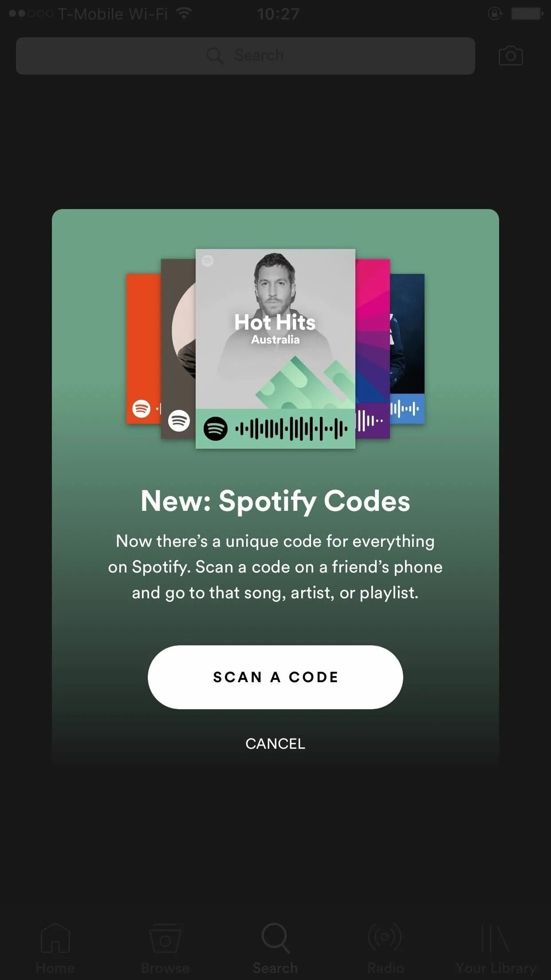Image resolution: width=551 pixels, height=980 pixels.
Task: Click the Search input field
Action: pos(245,56)
